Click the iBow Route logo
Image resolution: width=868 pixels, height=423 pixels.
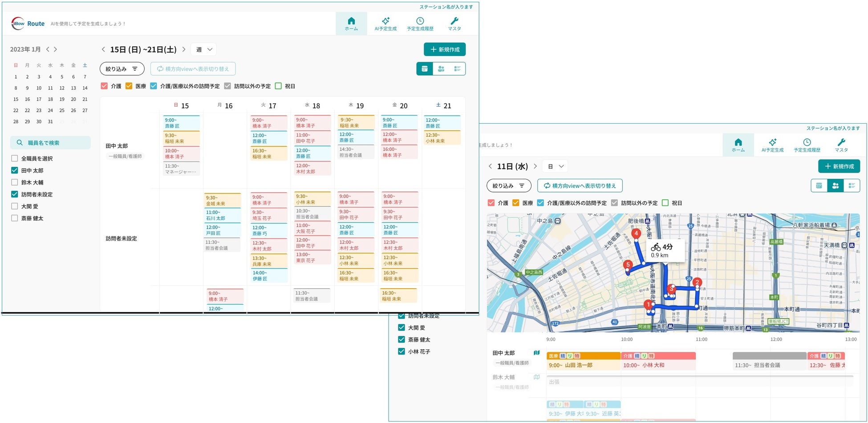(x=28, y=24)
